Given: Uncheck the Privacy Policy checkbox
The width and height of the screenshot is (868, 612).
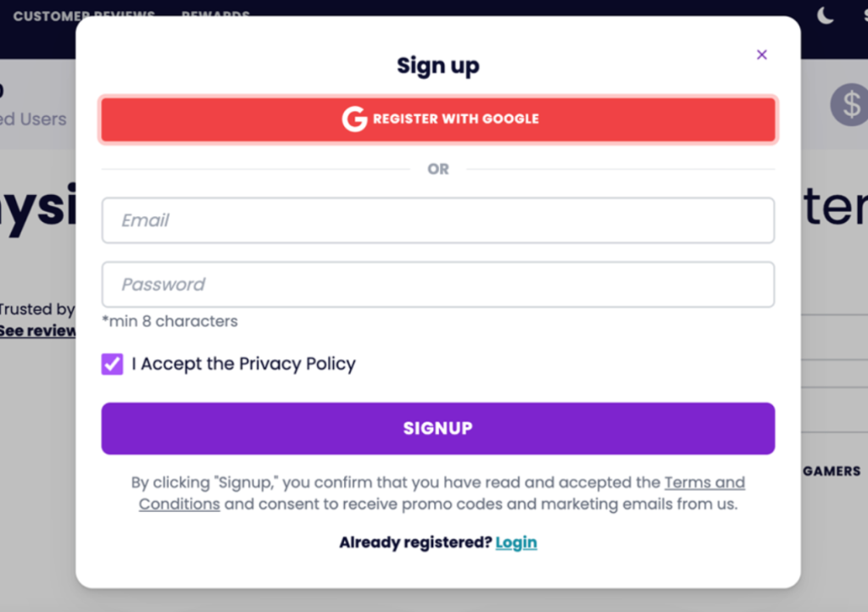Looking at the screenshot, I should pyautogui.click(x=112, y=364).
